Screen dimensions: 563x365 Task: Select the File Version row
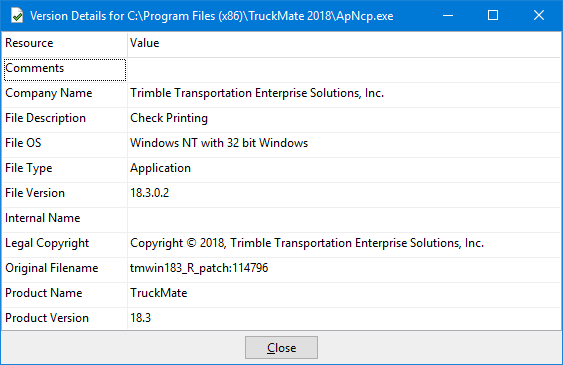tap(281, 193)
